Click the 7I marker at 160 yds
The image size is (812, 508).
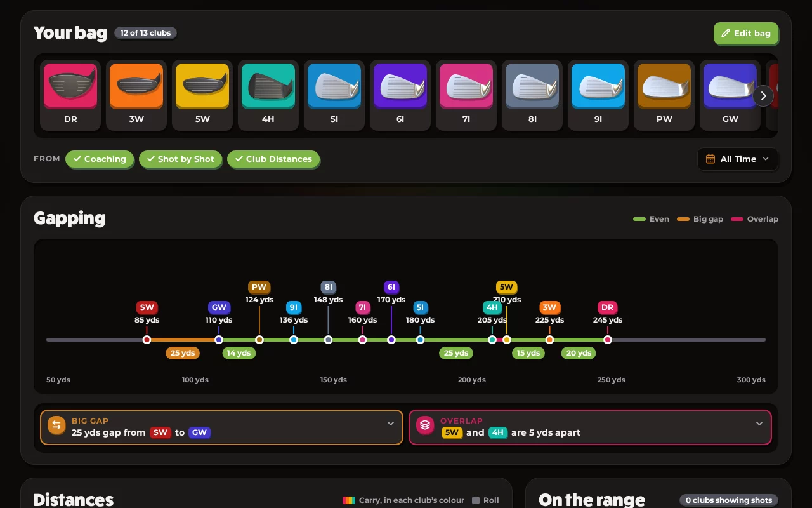click(x=363, y=340)
